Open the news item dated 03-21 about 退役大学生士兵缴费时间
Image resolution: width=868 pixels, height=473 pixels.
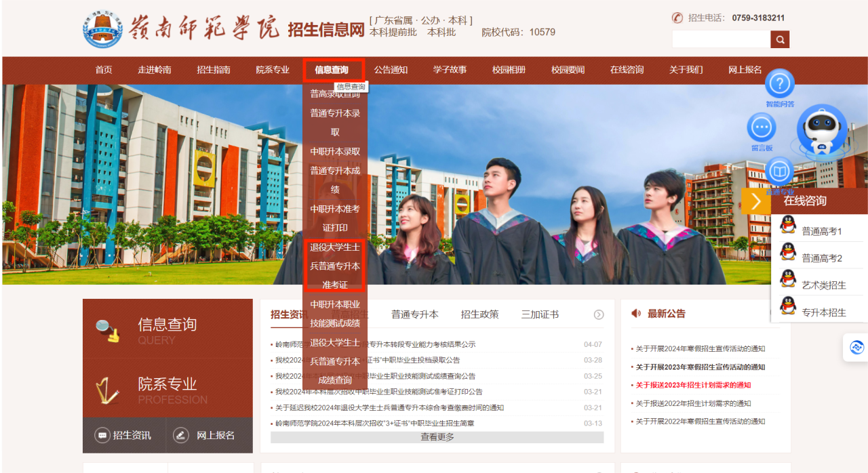tap(389, 408)
